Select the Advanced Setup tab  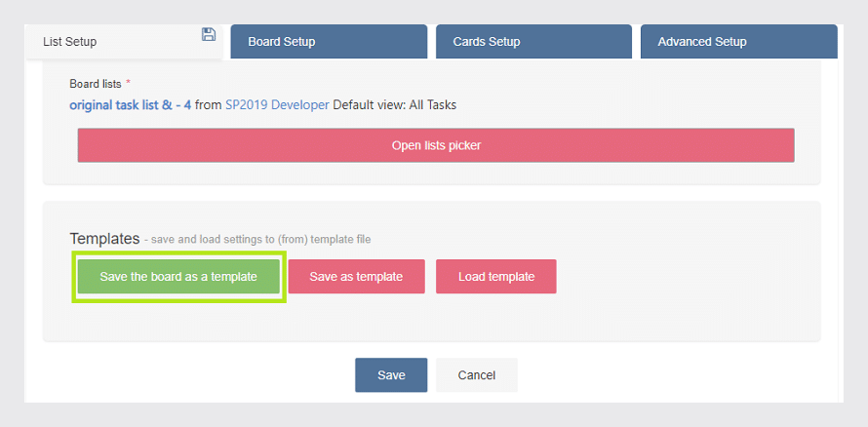pyautogui.click(x=739, y=42)
